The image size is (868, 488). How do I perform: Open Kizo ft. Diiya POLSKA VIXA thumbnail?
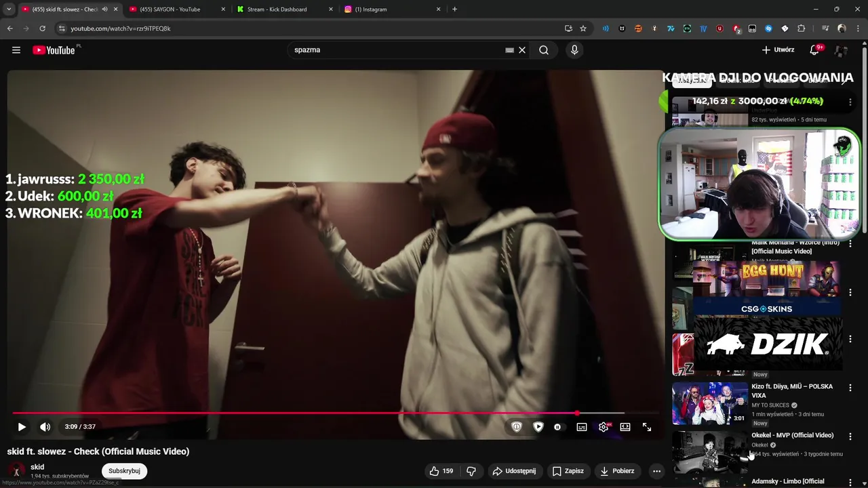[709, 403]
